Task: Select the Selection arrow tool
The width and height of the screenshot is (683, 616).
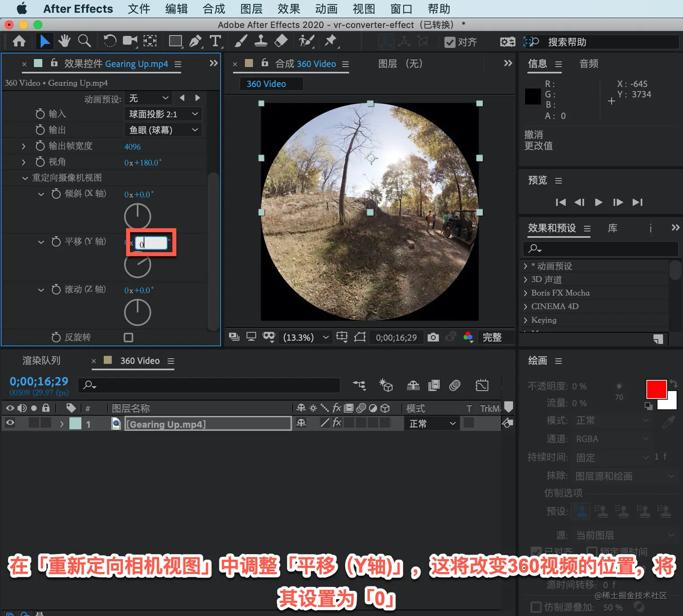Action: pyautogui.click(x=45, y=42)
